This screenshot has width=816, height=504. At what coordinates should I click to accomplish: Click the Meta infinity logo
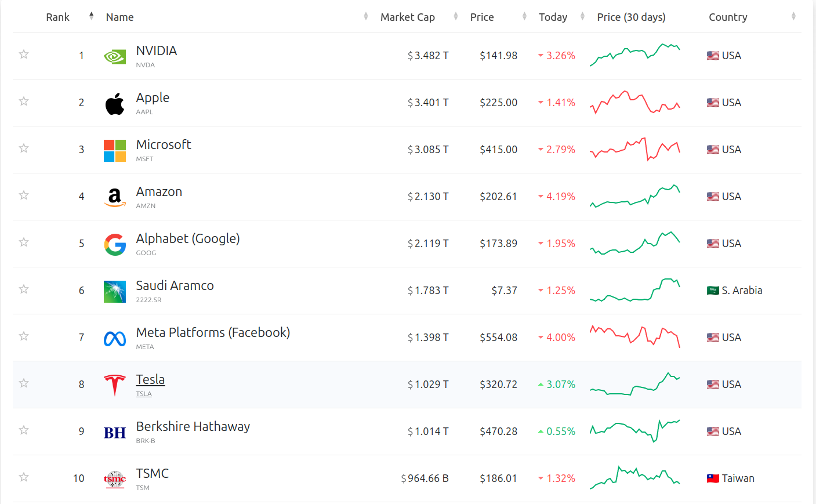pos(115,339)
